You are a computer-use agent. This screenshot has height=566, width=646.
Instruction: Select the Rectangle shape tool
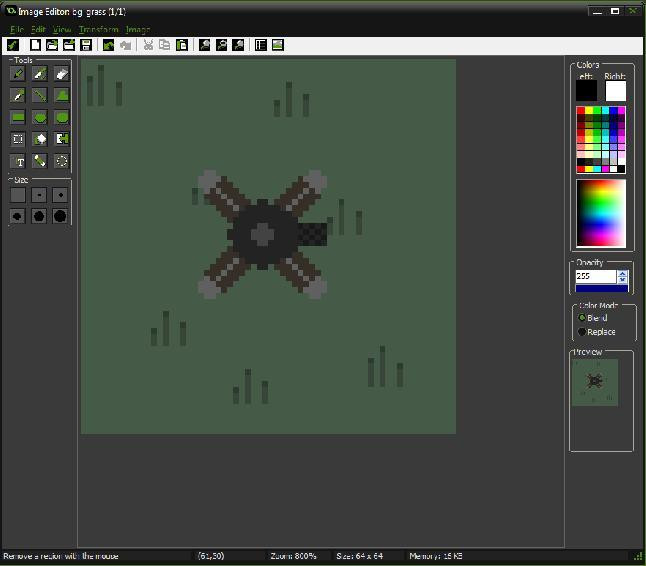[18, 117]
